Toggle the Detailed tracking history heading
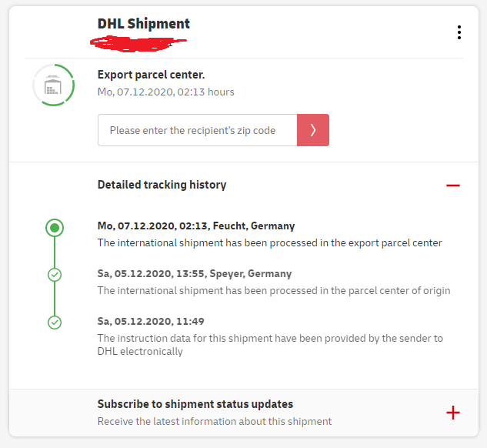487x448 pixels. pyautogui.click(x=162, y=185)
